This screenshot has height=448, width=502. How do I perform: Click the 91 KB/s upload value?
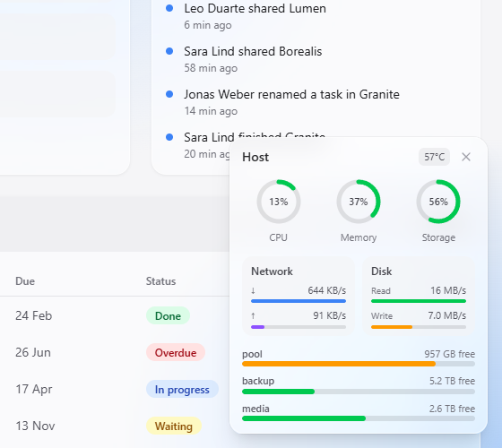[330, 315]
